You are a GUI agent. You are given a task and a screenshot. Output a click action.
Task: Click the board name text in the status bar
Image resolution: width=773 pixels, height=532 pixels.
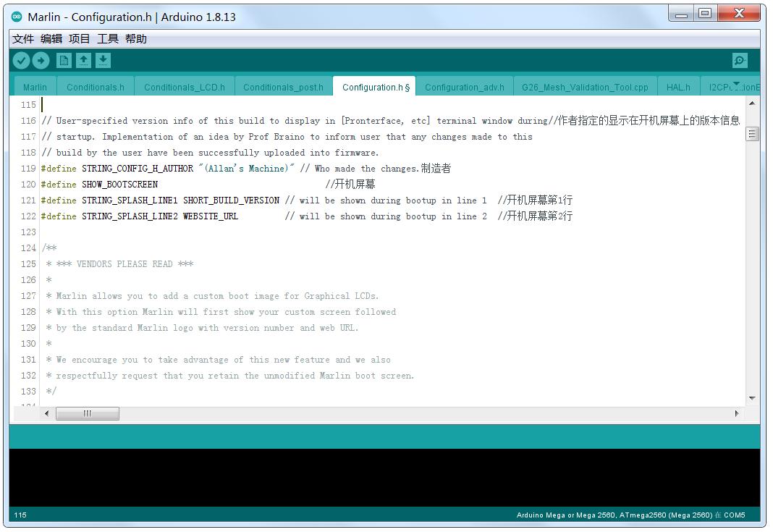(x=630, y=515)
